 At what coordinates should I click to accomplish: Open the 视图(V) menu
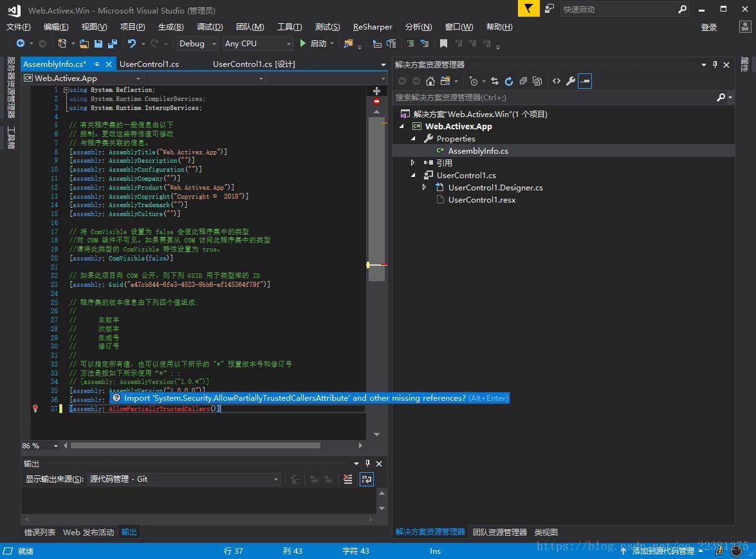point(94,27)
